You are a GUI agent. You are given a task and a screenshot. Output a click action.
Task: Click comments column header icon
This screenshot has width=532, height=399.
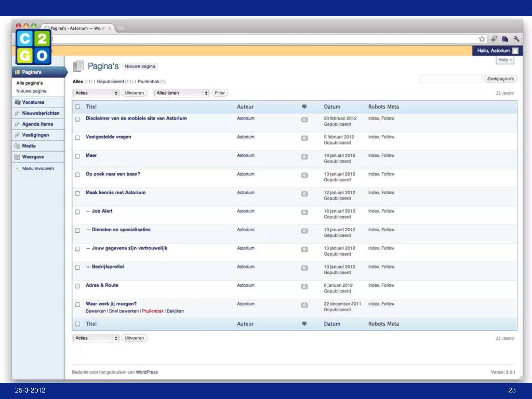[304, 107]
